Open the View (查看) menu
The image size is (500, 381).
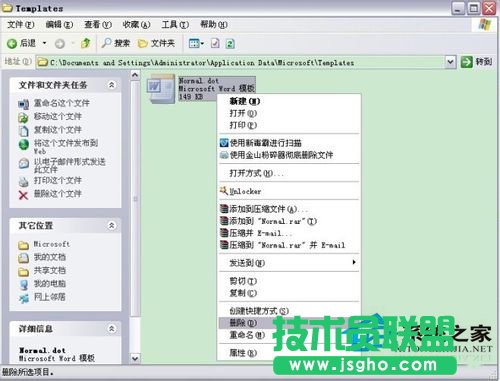coord(98,25)
